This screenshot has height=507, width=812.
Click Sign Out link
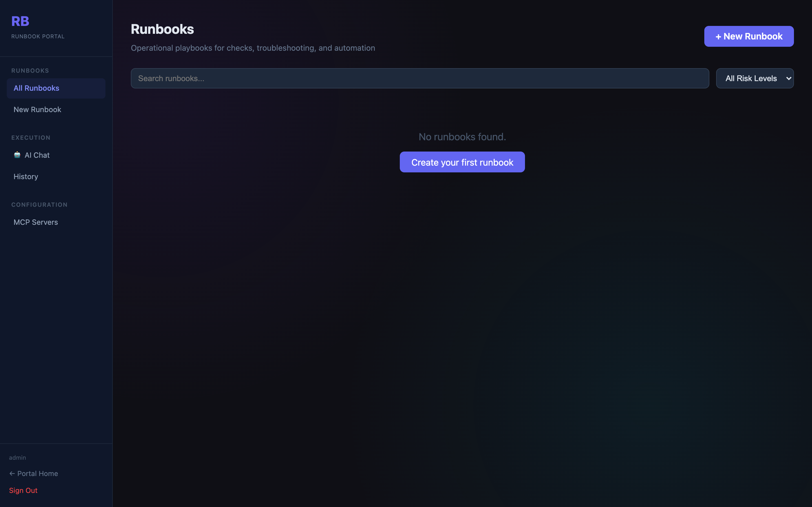23,490
